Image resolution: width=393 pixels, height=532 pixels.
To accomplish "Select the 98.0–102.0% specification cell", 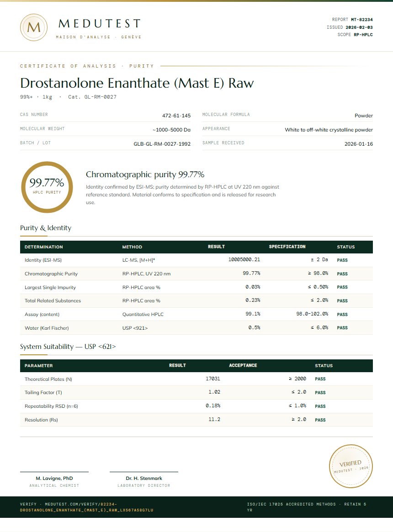I will click(312, 314).
